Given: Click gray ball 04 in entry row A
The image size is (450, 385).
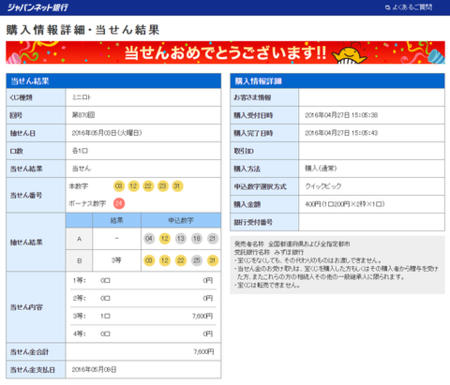Looking at the screenshot, I should [x=149, y=239].
